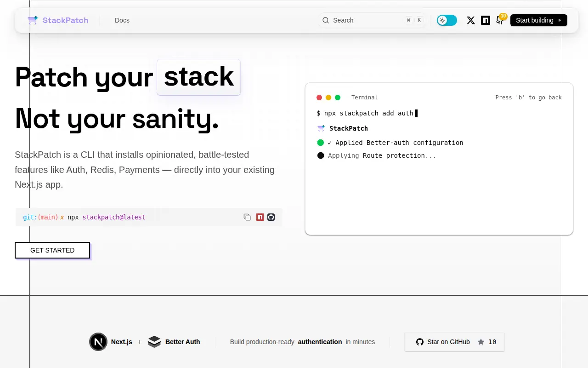588x368 pixels.
Task: Click the red npm icon in command bar
Action: point(260,217)
